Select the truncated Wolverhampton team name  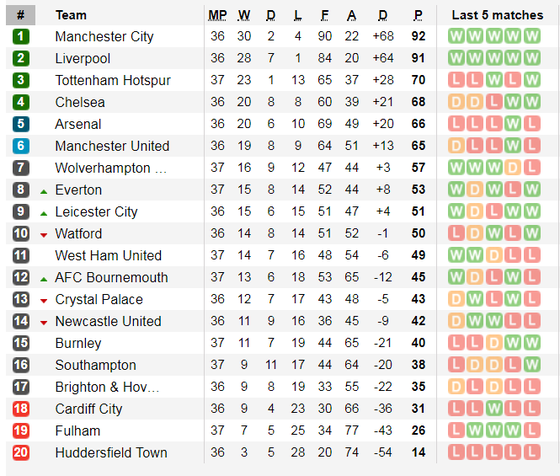coord(111,168)
